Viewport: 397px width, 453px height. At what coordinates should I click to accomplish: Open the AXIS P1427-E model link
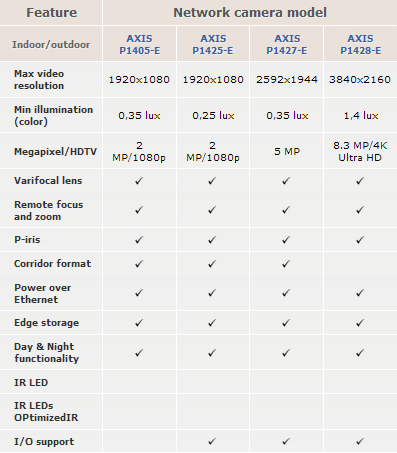click(x=287, y=44)
